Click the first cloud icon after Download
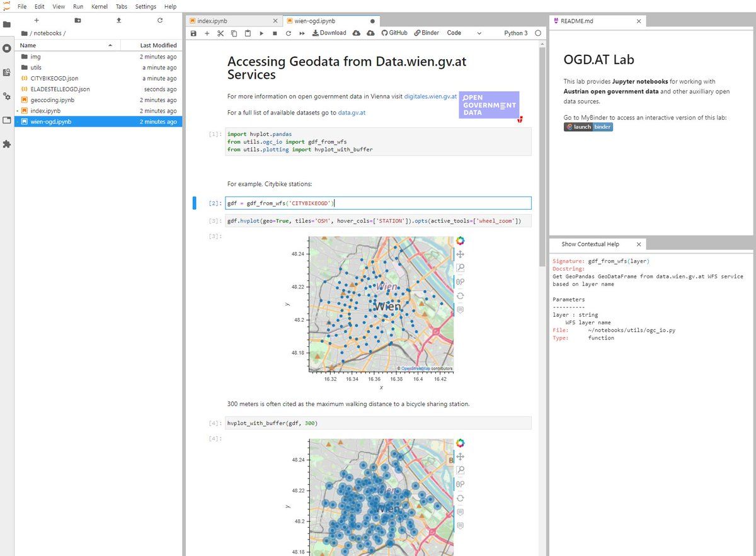756x556 pixels. [x=356, y=33]
